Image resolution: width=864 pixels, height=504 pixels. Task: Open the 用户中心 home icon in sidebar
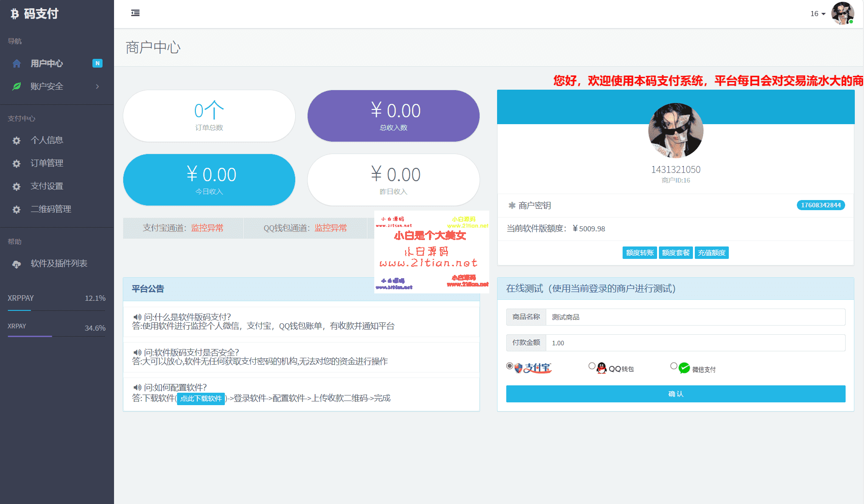[17, 63]
